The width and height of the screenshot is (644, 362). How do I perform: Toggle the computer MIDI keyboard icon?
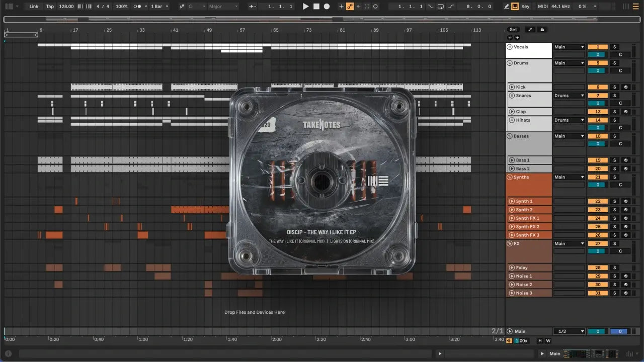coord(515,7)
